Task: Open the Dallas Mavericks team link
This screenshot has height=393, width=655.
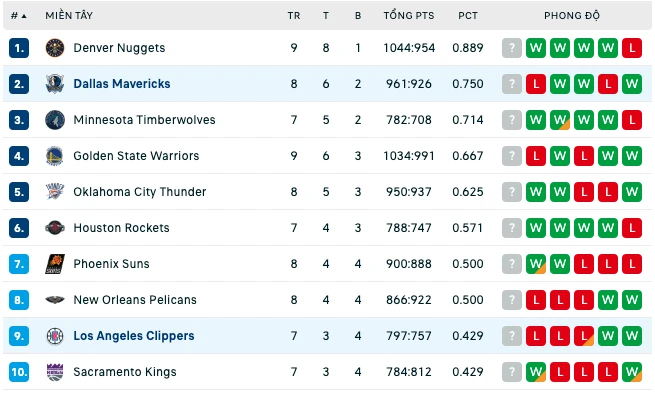Action: (122, 84)
